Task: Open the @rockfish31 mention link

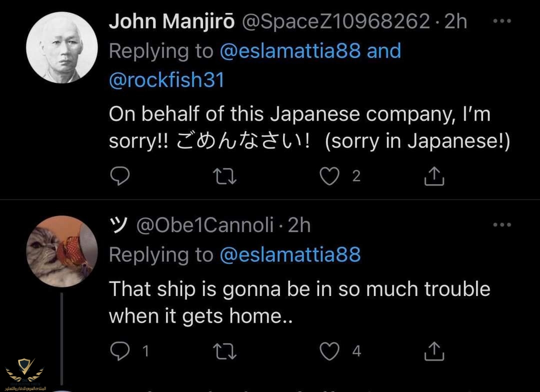Action: 166,80
